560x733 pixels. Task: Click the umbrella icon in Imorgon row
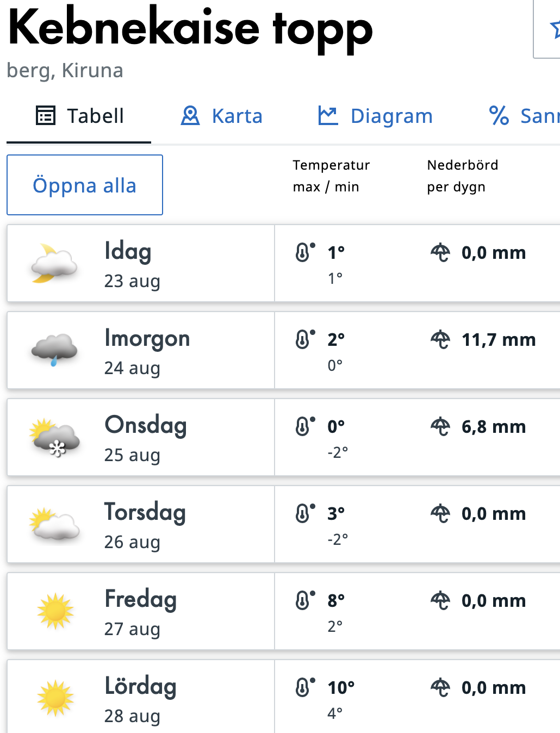(440, 340)
